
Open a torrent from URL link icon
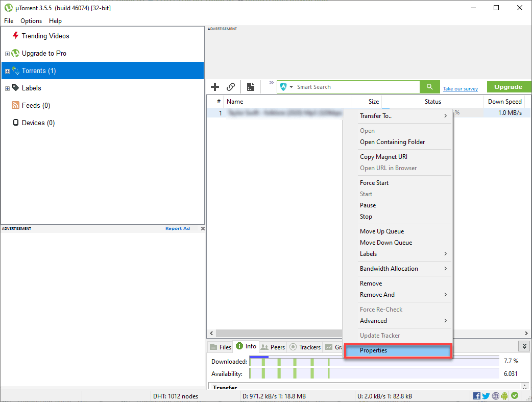(231, 87)
